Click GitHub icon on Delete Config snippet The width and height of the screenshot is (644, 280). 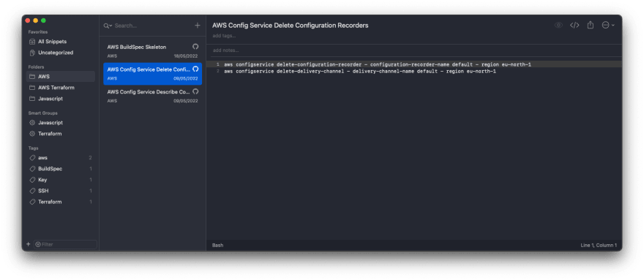tap(195, 69)
